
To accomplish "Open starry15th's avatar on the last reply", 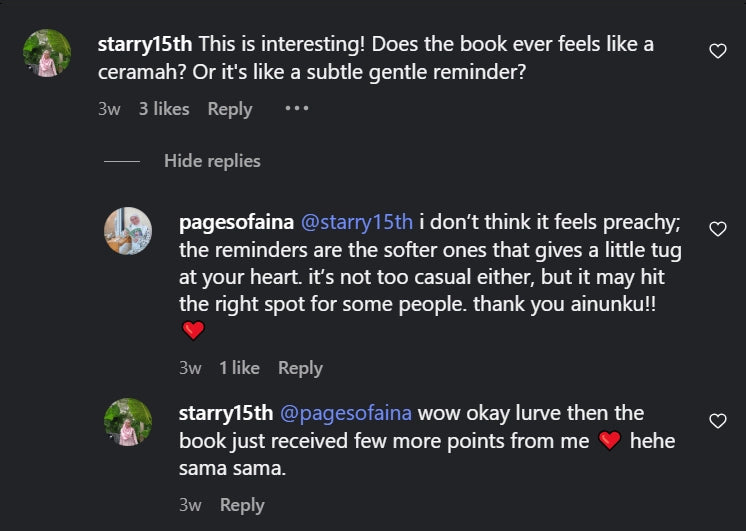I will pyautogui.click(x=128, y=421).
